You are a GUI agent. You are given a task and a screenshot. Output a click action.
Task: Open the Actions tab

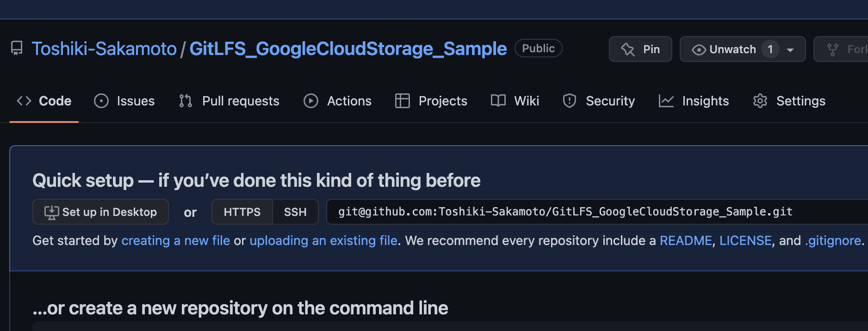[x=338, y=101]
